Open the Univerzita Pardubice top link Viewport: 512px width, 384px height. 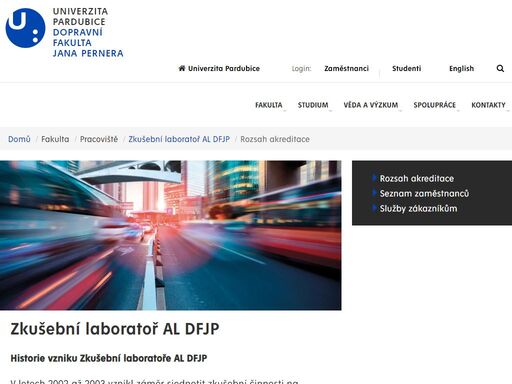(x=224, y=68)
